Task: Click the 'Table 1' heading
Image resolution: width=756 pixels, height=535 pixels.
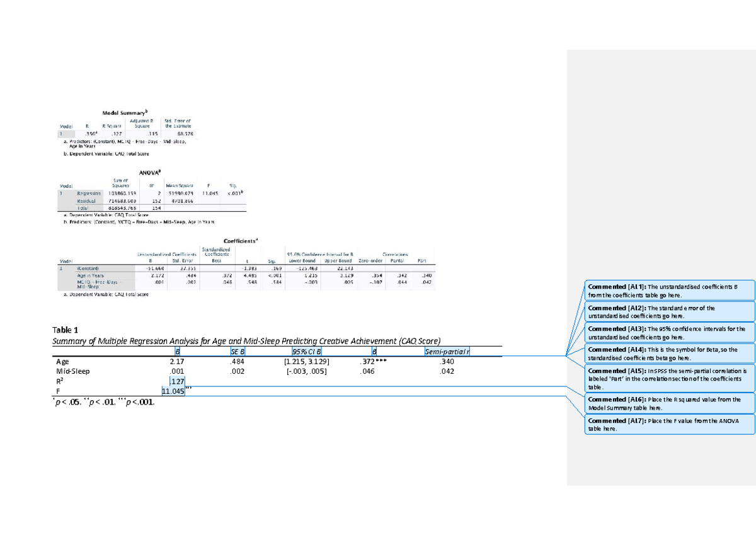Action: click(66, 330)
